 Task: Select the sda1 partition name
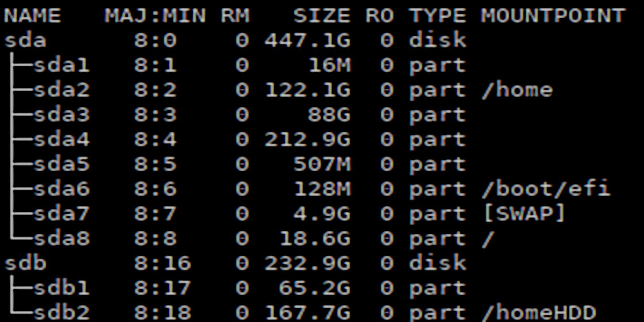point(61,65)
